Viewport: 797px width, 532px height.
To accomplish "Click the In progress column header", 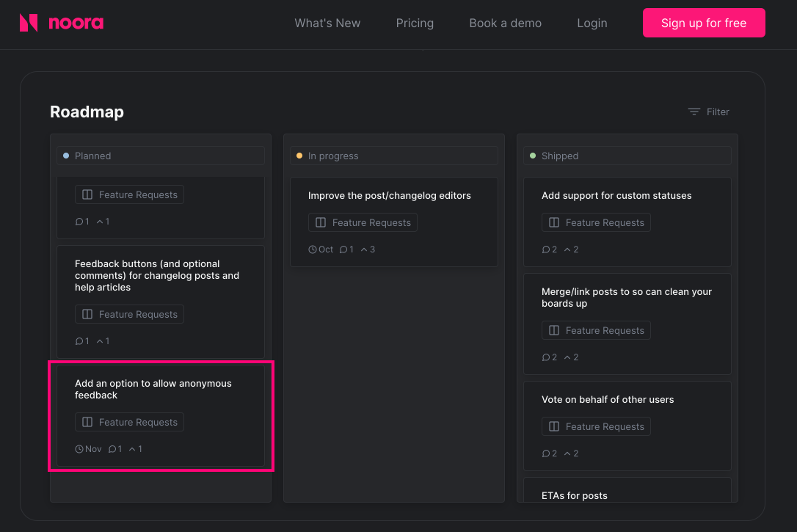I will click(x=394, y=156).
